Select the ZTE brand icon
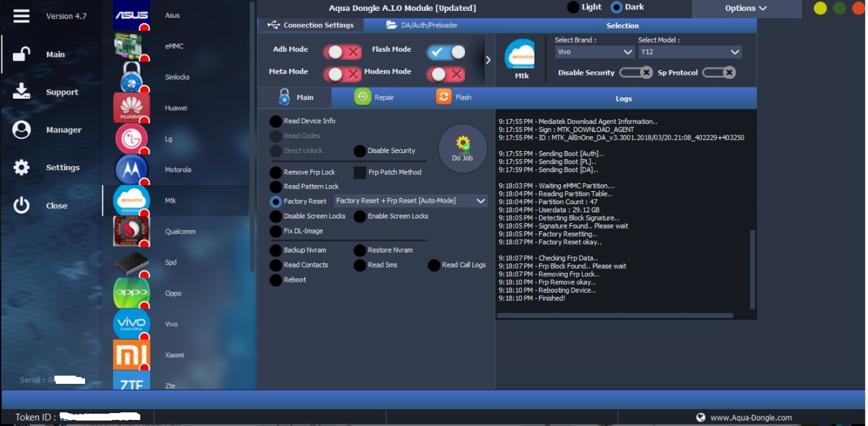868x426 pixels. 131,380
